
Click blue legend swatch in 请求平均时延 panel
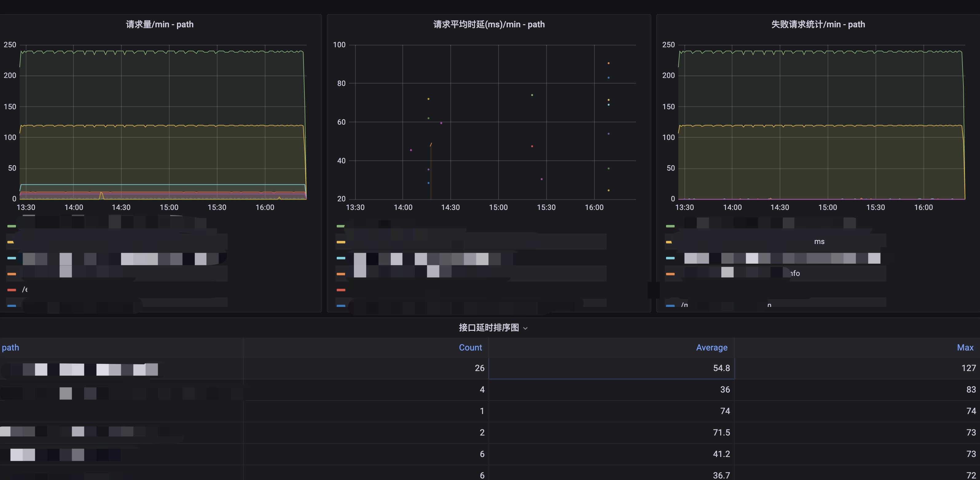point(341,306)
